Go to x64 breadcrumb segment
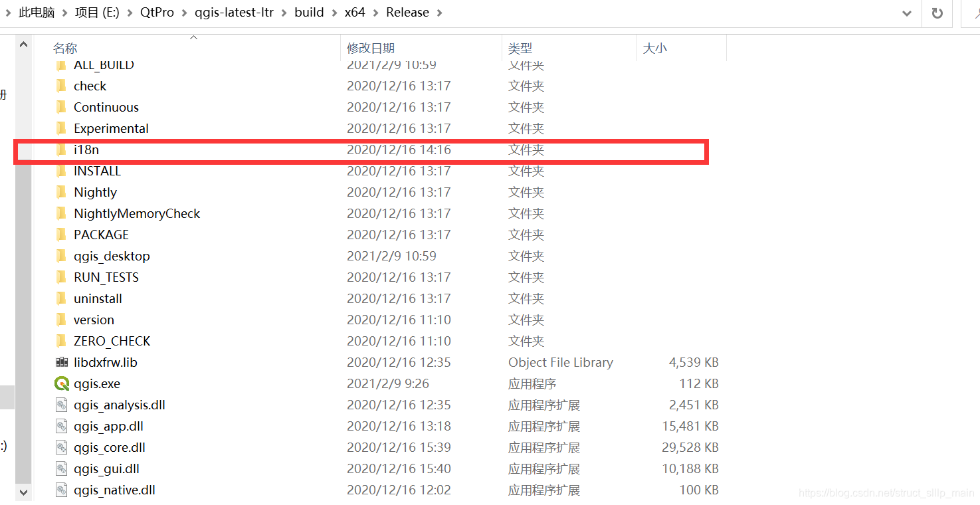980x505 pixels. tap(355, 13)
